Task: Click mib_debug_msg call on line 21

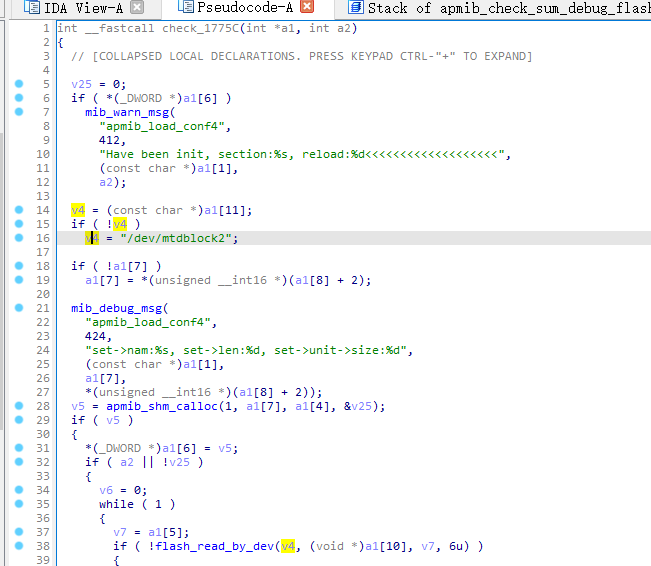Action: [117, 309]
